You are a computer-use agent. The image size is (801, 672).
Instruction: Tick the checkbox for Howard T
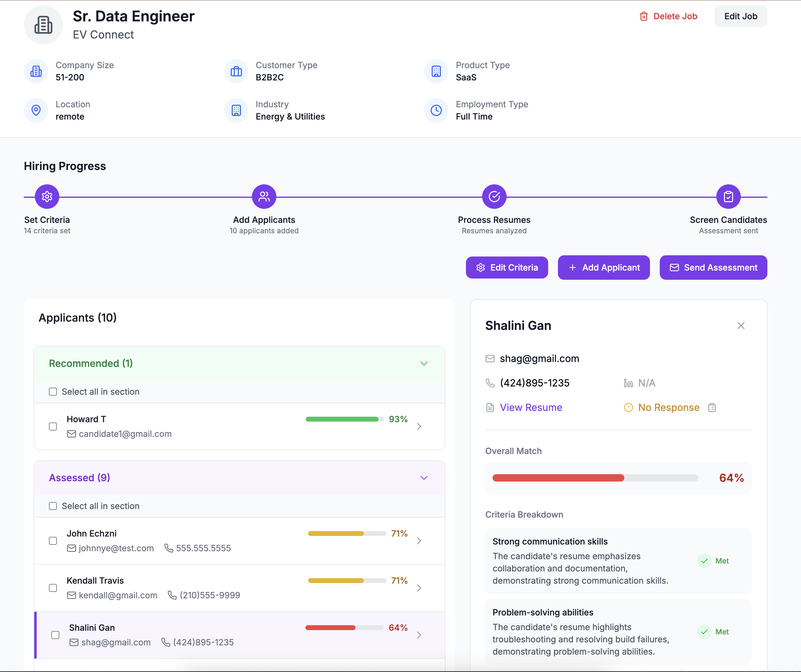point(53,426)
